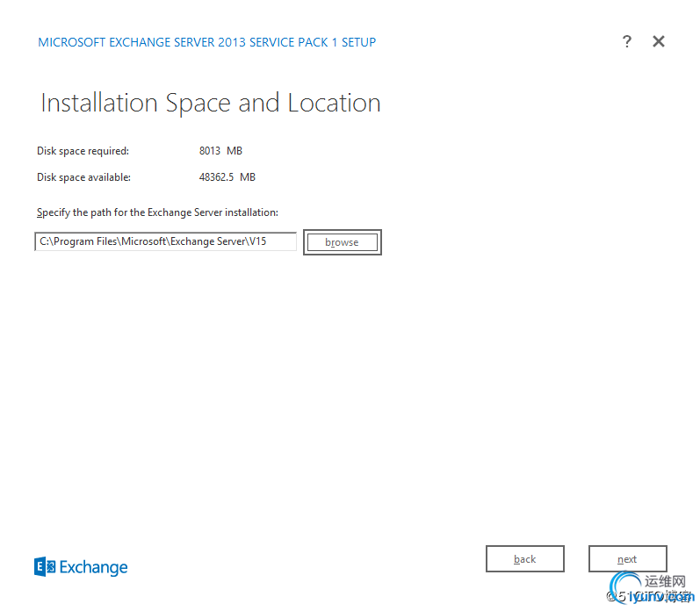This screenshot has height=611, width=700.
Task: Select the 'Installation Space and Location' heading
Action: pyautogui.click(x=211, y=103)
